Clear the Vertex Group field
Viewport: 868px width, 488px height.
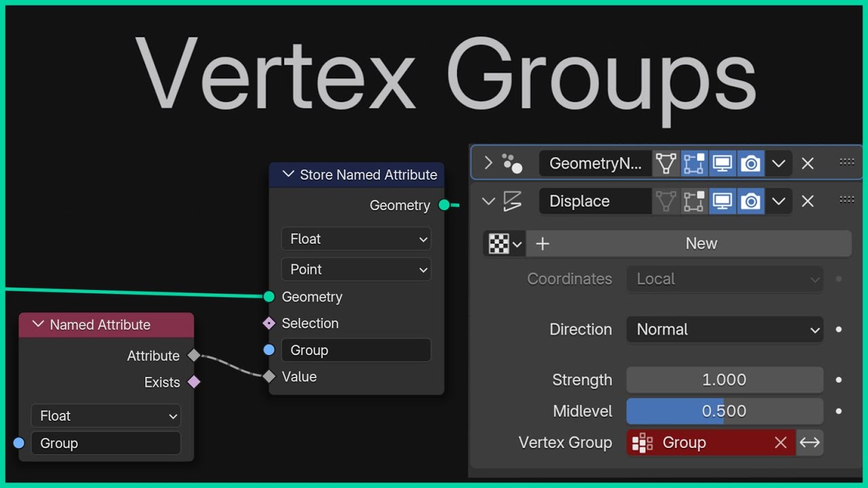pyautogui.click(x=781, y=443)
